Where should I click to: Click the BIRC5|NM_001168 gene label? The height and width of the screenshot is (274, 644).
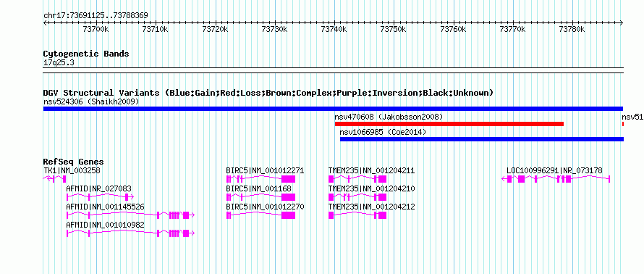(258, 188)
